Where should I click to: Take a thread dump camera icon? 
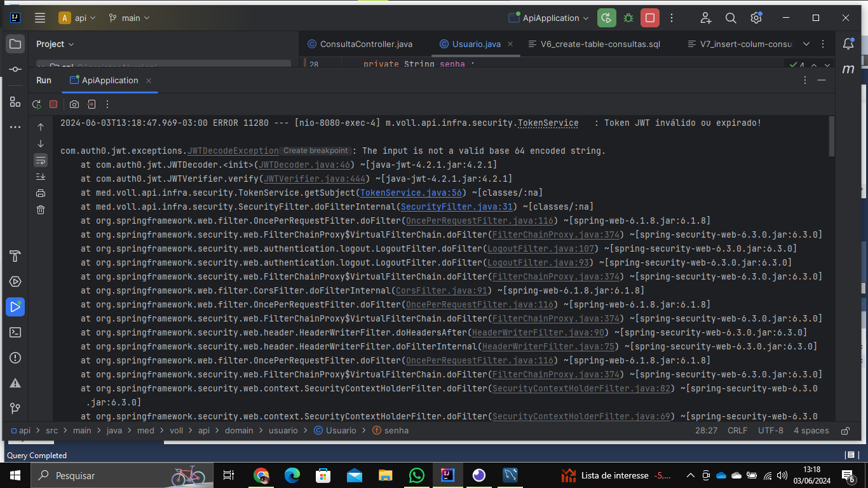(x=74, y=104)
